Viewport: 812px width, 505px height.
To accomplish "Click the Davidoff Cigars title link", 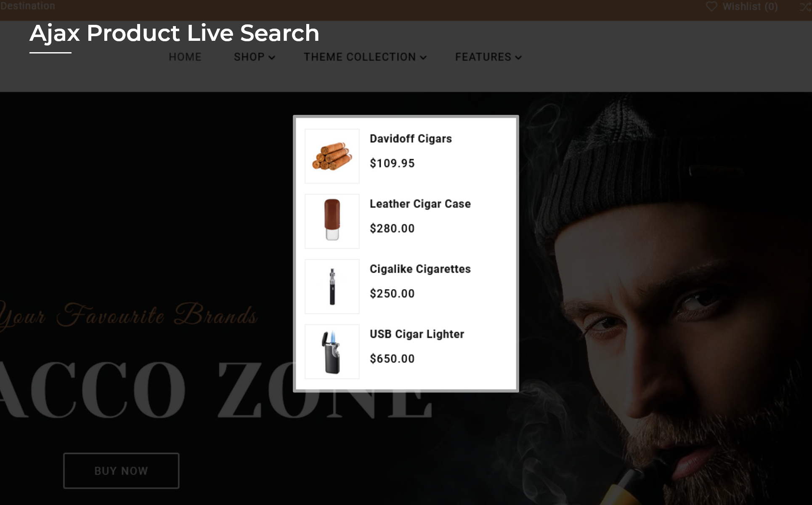I will tap(411, 139).
